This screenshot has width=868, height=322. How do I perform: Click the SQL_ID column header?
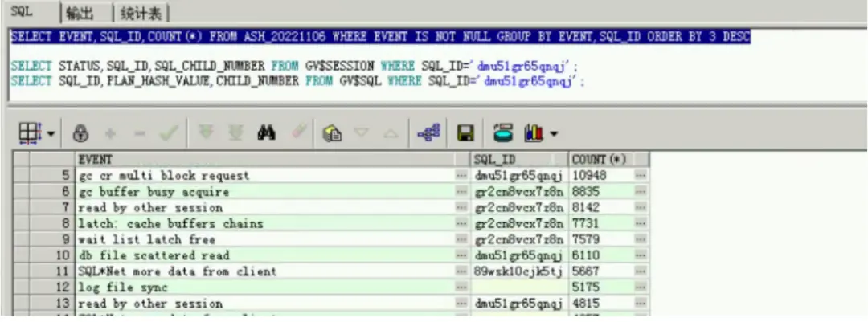point(519,159)
